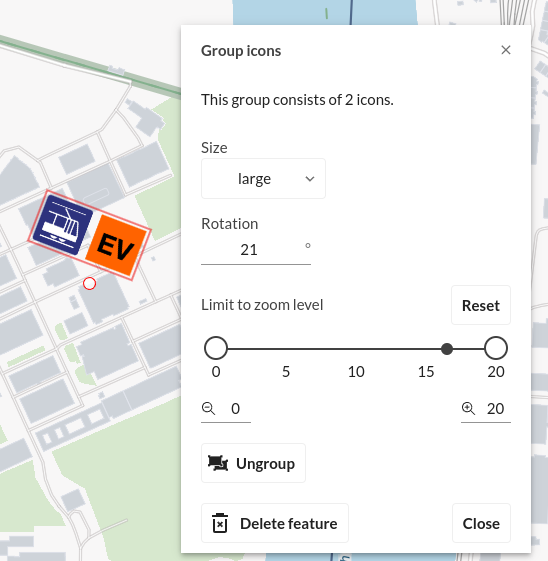
Task: Click the Close button
Action: [x=481, y=523]
